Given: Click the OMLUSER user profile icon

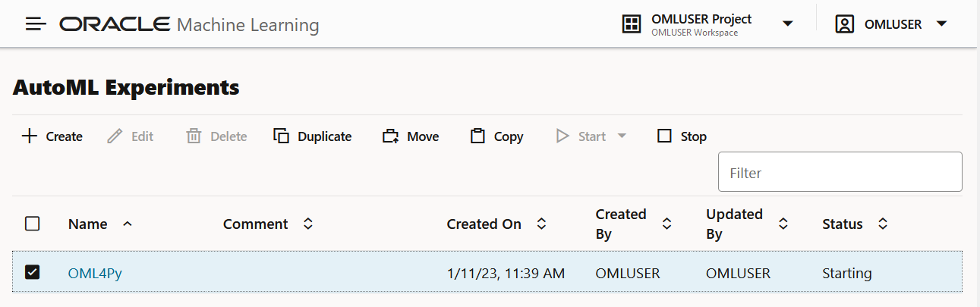Looking at the screenshot, I should point(844,24).
